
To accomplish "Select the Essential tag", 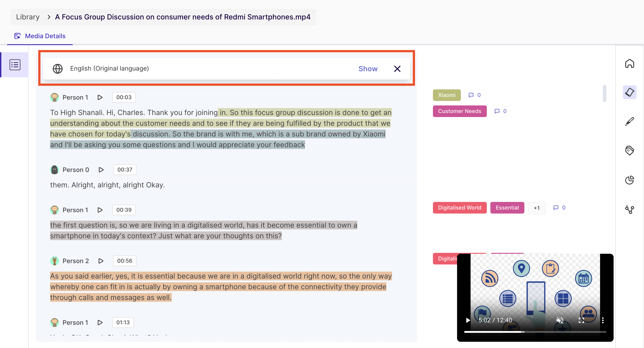I will point(507,208).
